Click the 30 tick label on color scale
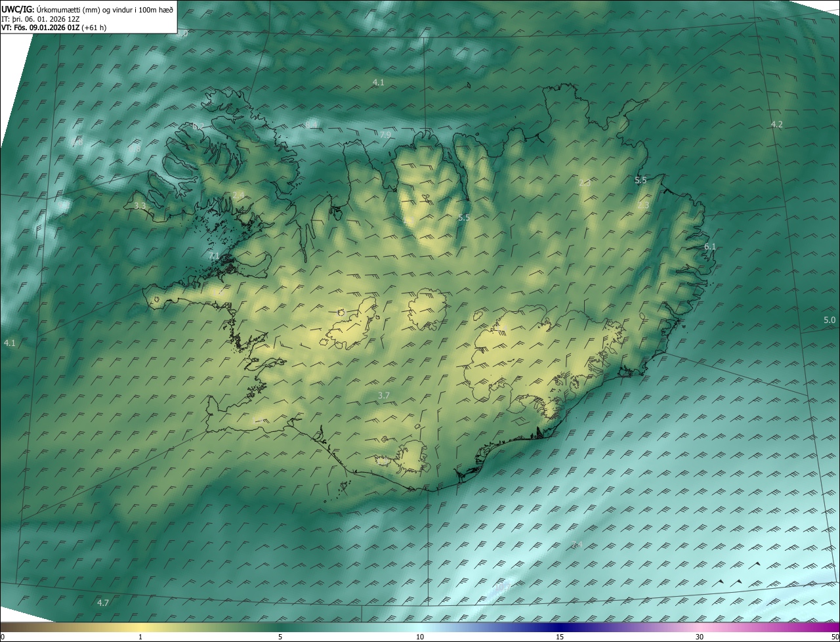840x642 pixels. pyautogui.click(x=700, y=637)
